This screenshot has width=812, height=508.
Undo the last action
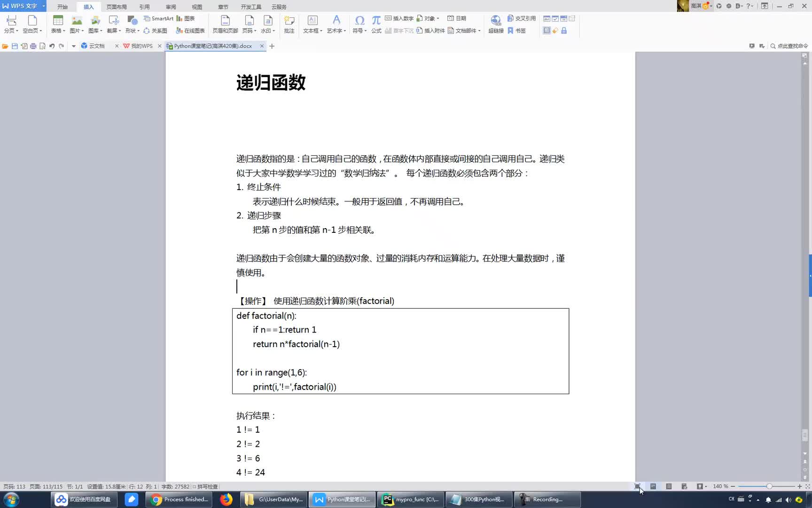pyautogui.click(x=52, y=46)
